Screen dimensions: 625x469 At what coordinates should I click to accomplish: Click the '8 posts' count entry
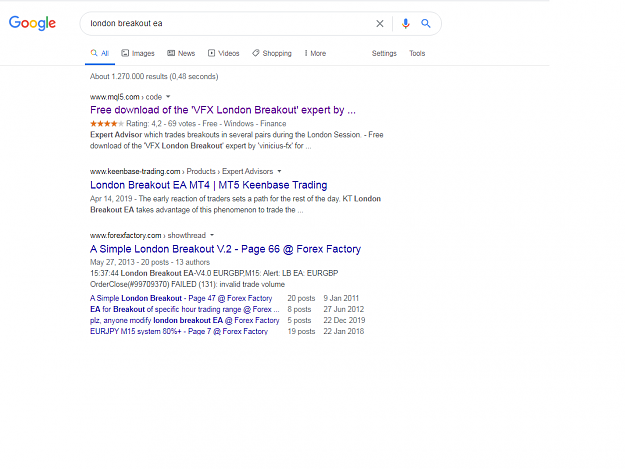299,309
